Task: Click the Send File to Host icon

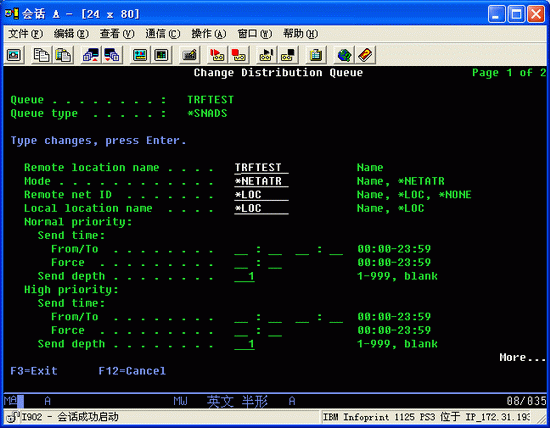Action: (x=91, y=55)
